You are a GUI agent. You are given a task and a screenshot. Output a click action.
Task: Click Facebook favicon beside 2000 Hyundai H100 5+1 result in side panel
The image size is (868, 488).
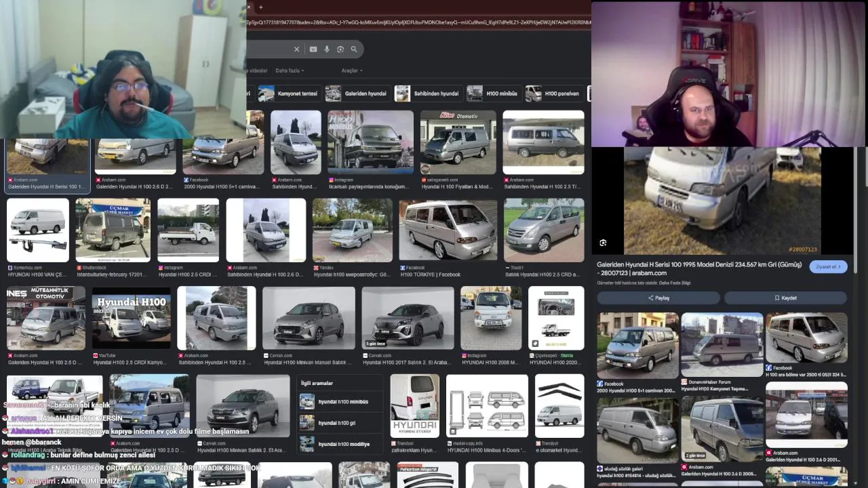coord(600,384)
